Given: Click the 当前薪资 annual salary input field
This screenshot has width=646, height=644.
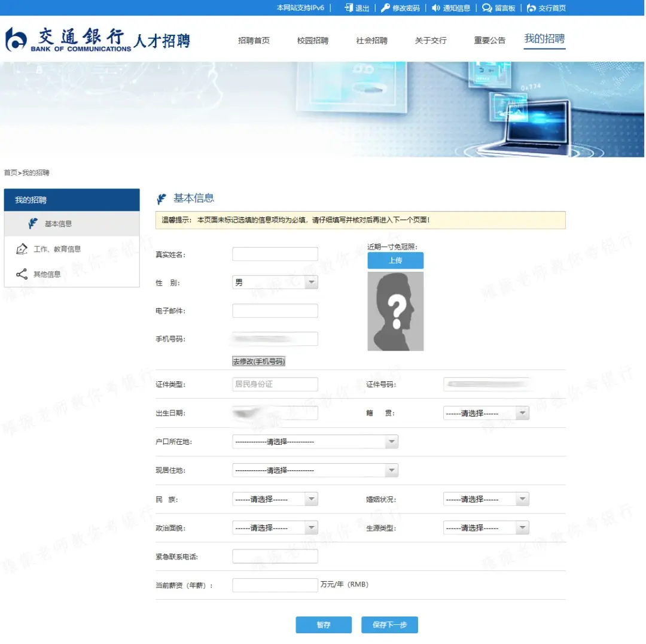Looking at the screenshot, I should coord(275,585).
